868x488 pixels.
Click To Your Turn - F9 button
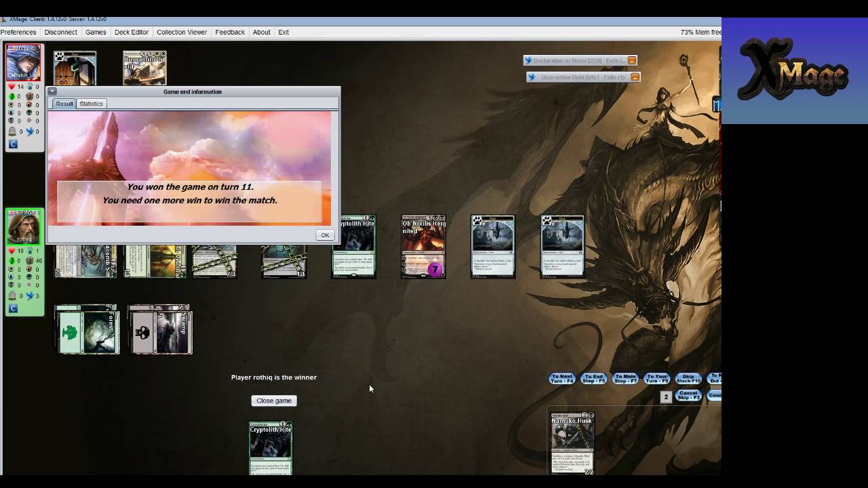[657, 378]
